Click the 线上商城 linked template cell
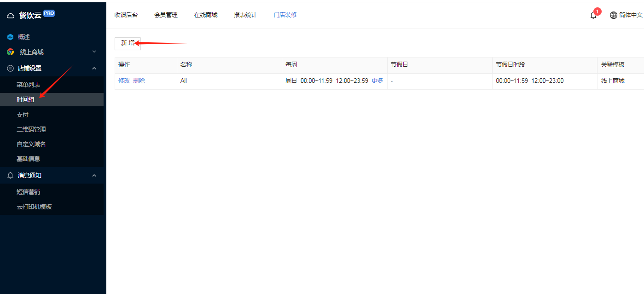644x294 pixels. pos(621,81)
